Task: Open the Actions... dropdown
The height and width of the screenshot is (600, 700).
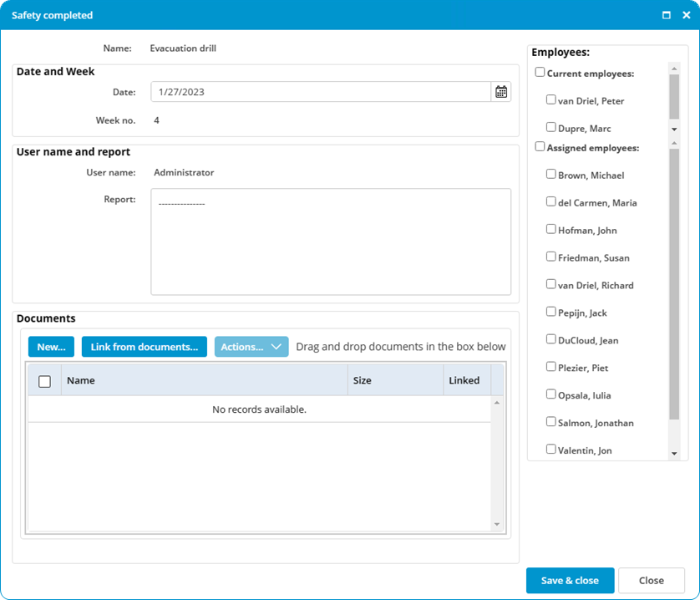Action: point(251,347)
